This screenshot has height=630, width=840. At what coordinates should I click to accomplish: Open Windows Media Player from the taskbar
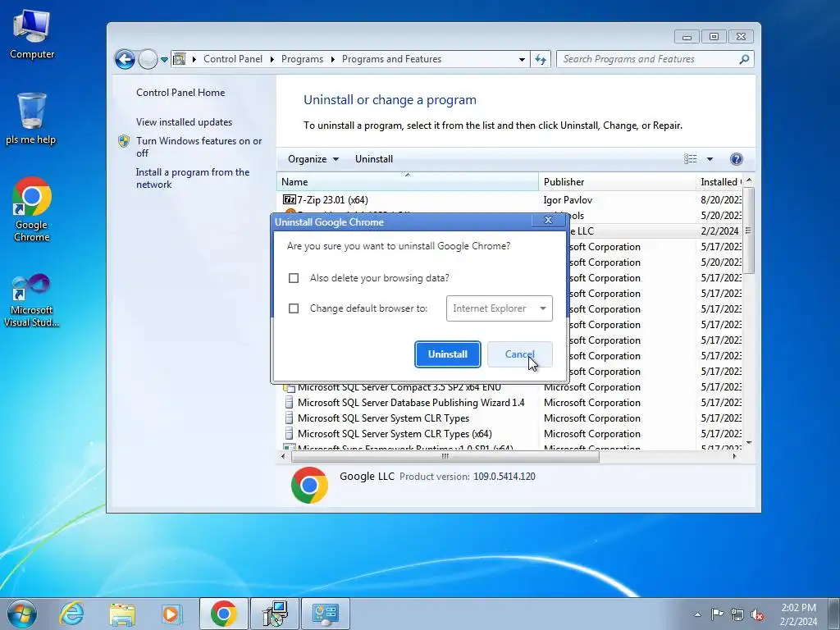click(x=172, y=614)
